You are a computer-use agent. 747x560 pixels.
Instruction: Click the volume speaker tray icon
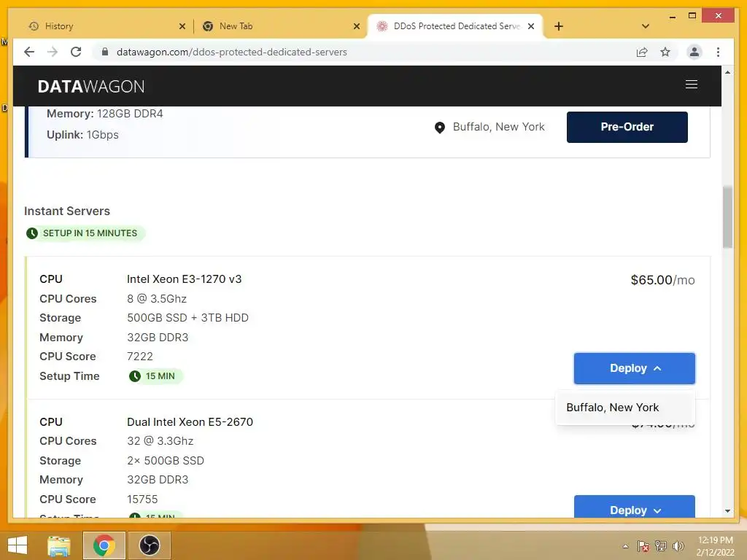pyautogui.click(x=678, y=546)
